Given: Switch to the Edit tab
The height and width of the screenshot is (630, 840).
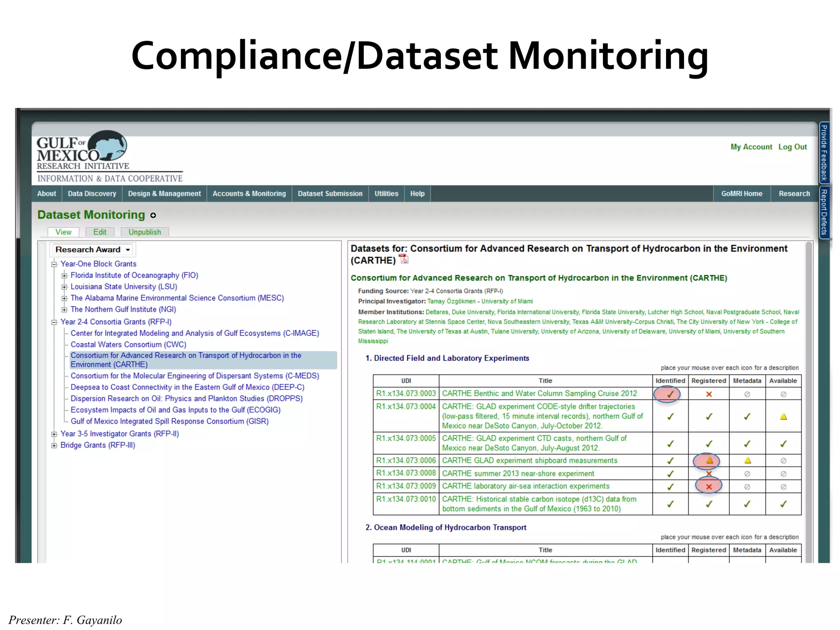Looking at the screenshot, I should tap(100, 232).
